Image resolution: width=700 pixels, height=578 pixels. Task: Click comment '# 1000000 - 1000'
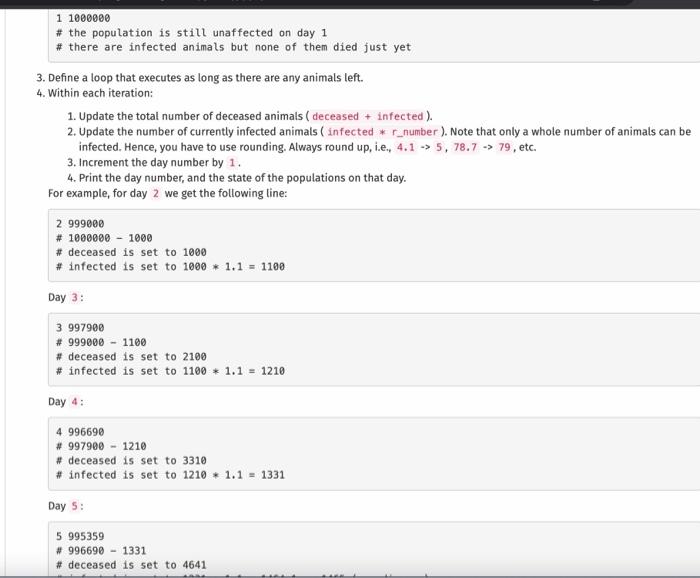pyautogui.click(x=104, y=238)
